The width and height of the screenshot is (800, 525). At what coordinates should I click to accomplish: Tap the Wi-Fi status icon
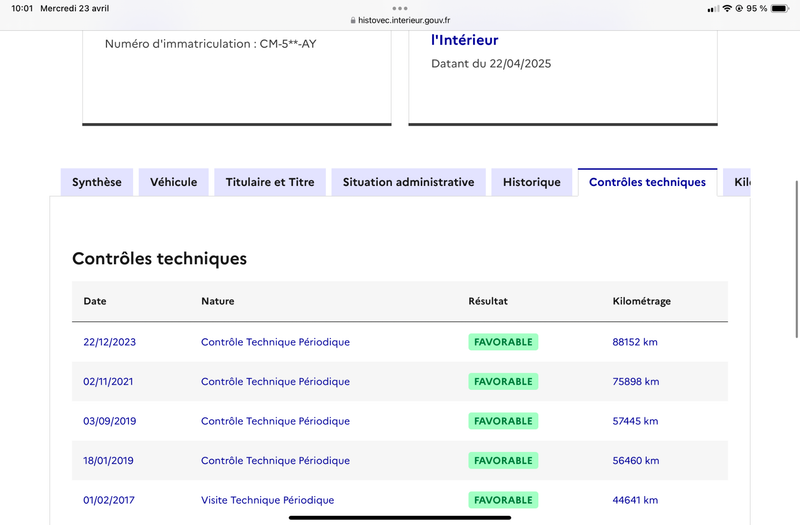[x=727, y=8]
